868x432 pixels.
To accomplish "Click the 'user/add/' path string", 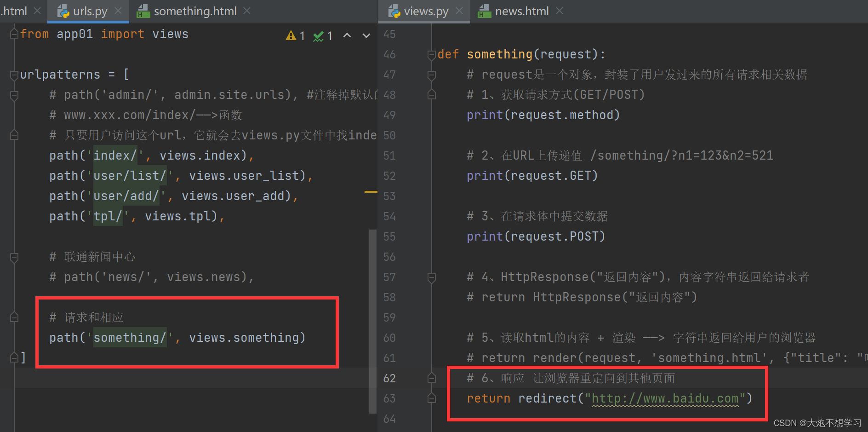I will [x=126, y=196].
